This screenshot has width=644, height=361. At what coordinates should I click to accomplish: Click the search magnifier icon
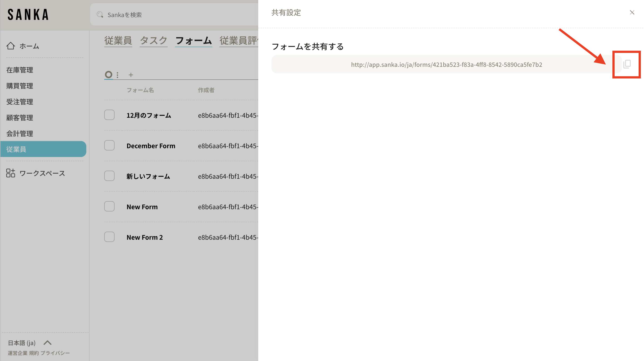point(100,15)
